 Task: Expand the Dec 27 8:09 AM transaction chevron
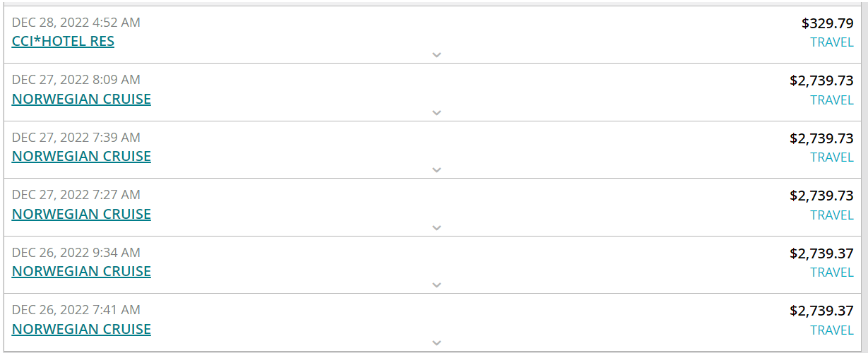pos(436,112)
